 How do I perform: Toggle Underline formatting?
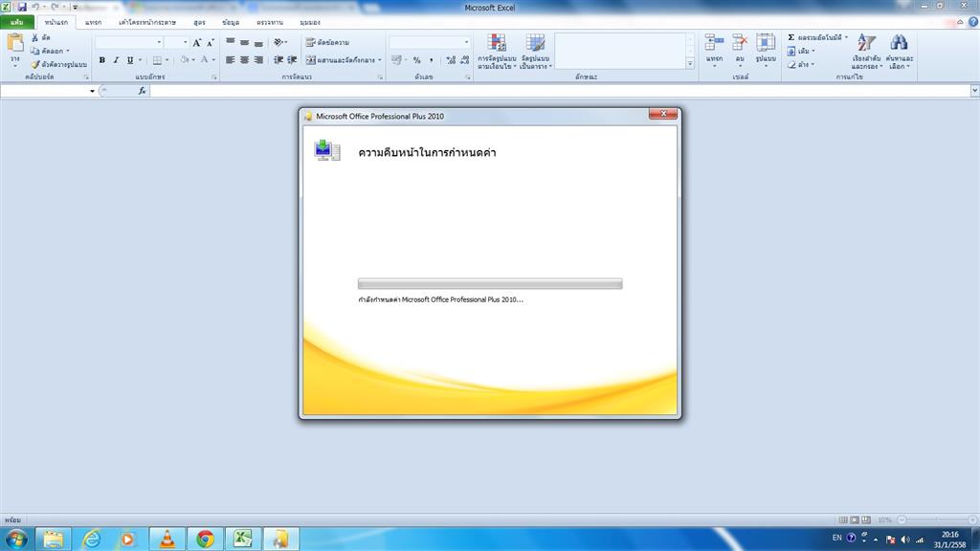point(130,60)
